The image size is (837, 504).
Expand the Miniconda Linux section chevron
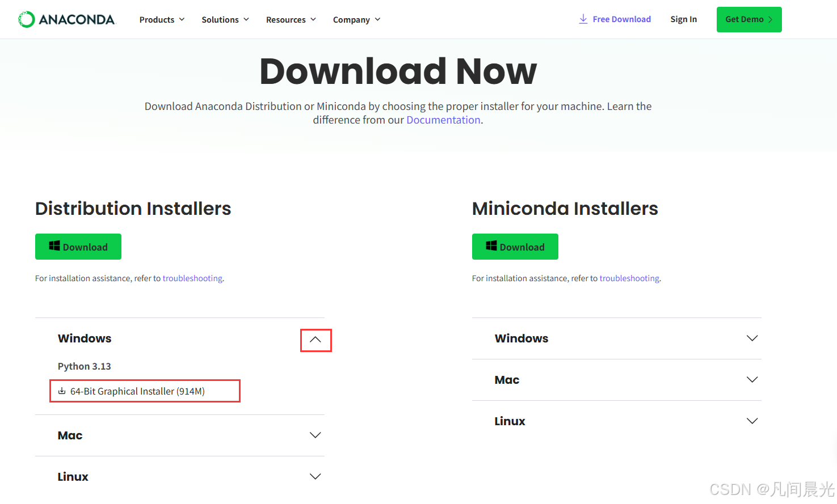[752, 421]
